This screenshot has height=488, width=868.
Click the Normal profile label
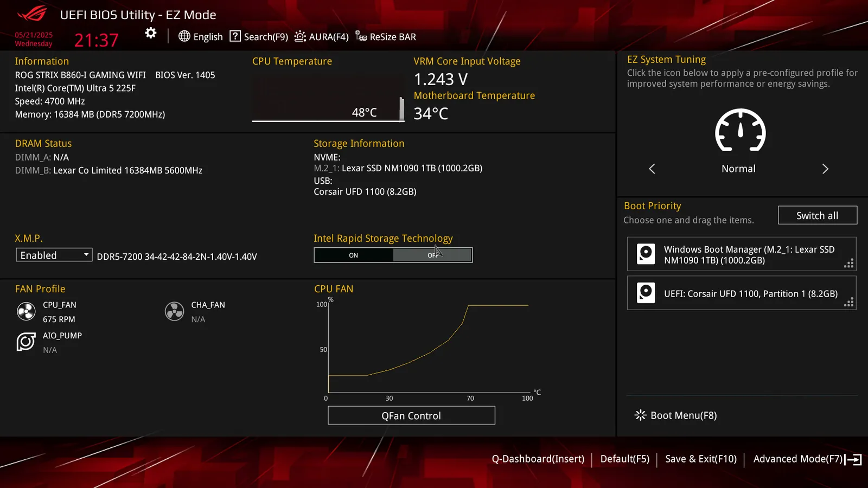click(x=738, y=169)
